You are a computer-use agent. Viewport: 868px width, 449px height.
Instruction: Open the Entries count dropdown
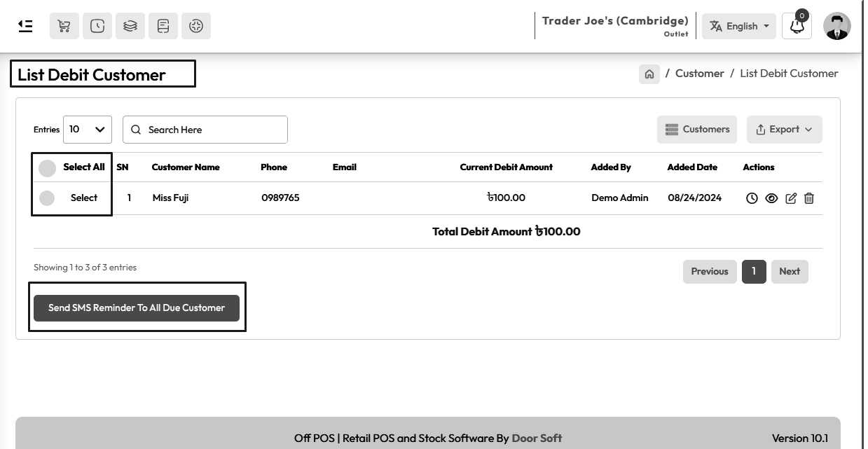click(88, 130)
